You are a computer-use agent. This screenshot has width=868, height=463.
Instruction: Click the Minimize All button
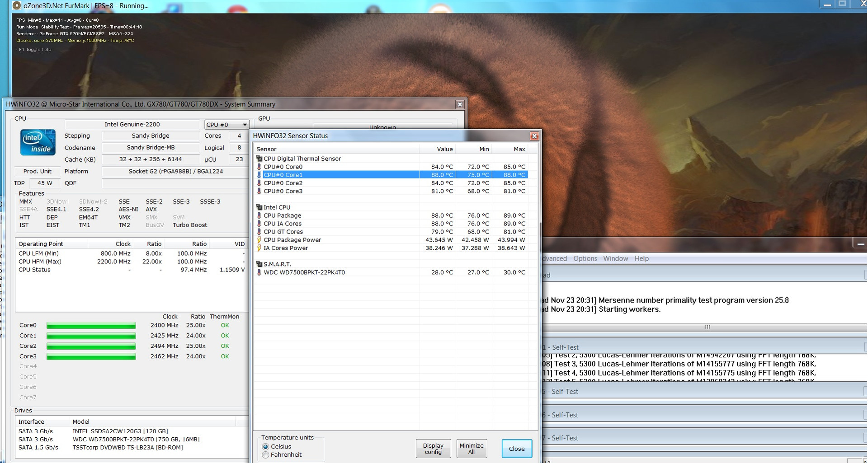coord(472,449)
